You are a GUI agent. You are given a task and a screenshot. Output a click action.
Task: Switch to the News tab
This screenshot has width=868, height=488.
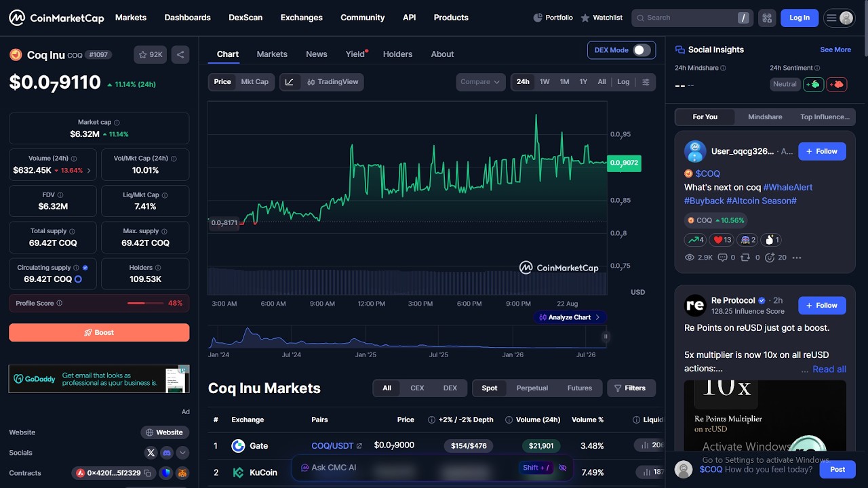tap(317, 54)
